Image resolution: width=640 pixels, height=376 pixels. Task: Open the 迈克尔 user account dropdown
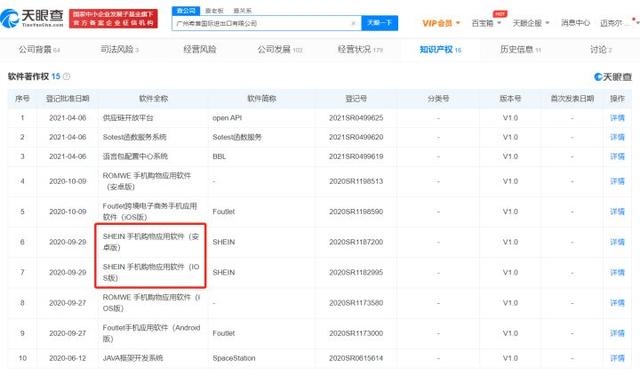619,23
